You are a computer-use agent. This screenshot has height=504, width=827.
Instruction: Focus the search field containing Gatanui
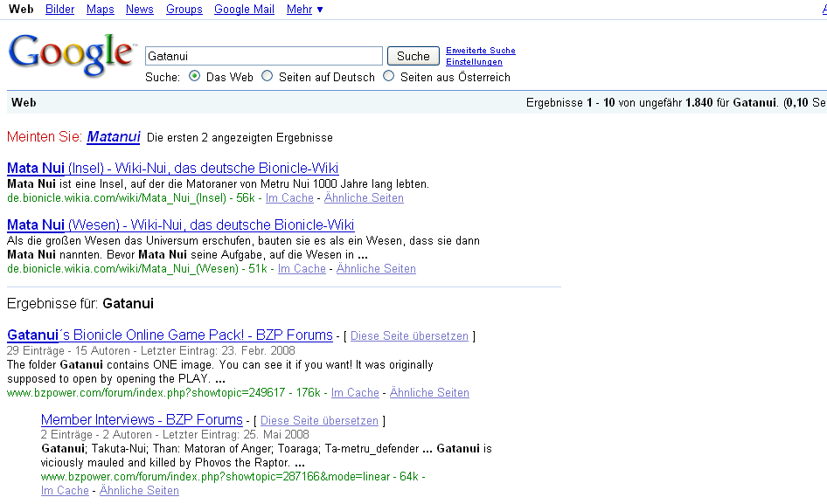tap(264, 56)
